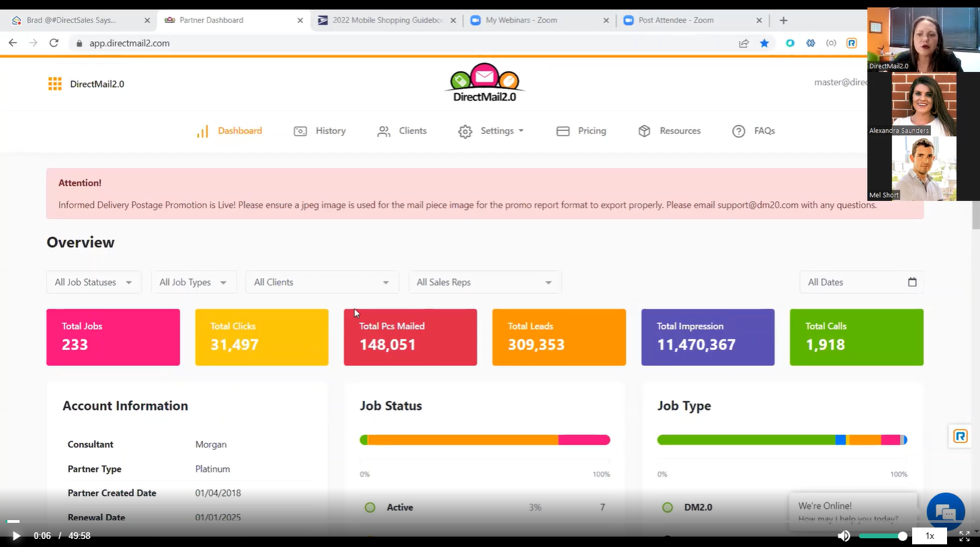Click the Settings gear icon

465,131
